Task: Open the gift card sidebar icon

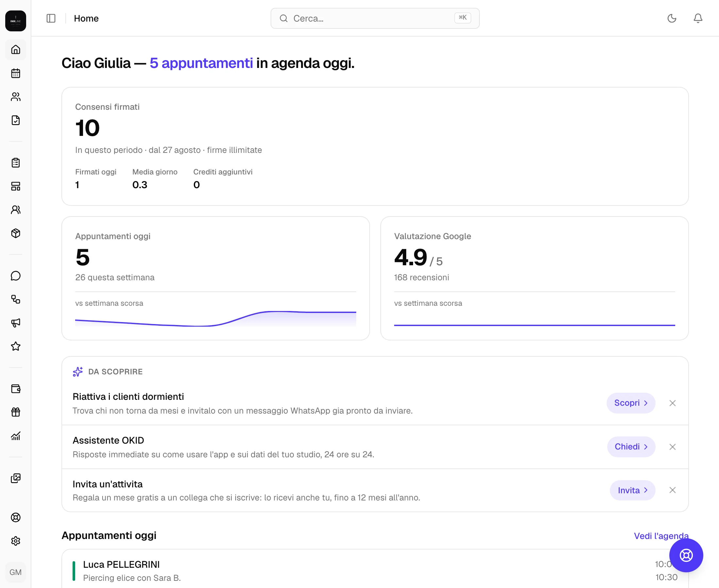Action: [x=16, y=412]
